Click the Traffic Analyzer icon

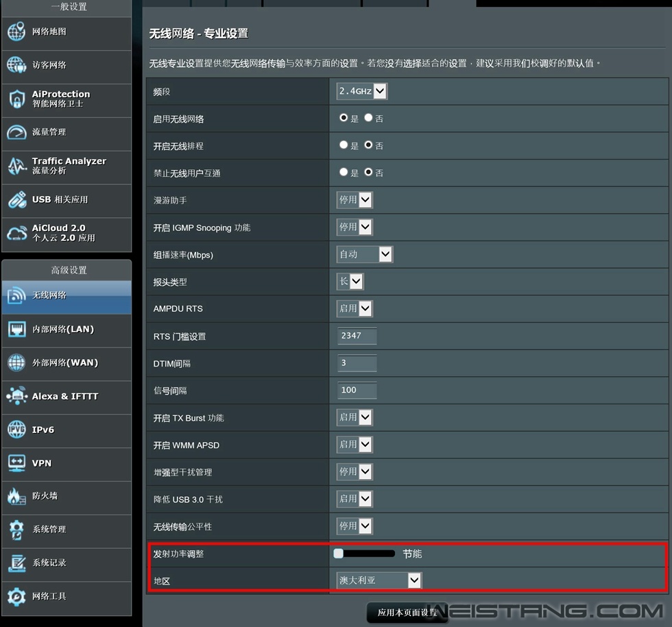pos(16,166)
